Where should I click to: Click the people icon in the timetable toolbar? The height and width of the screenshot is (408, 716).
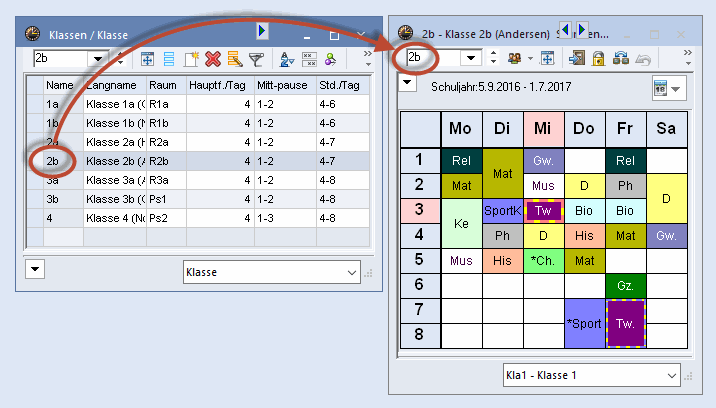coord(515,58)
